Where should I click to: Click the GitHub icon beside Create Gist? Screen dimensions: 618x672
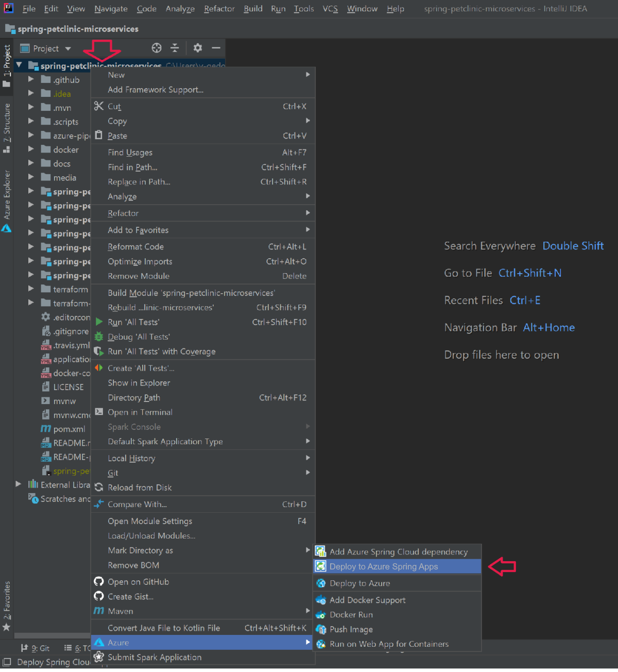click(x=99, y=596)
